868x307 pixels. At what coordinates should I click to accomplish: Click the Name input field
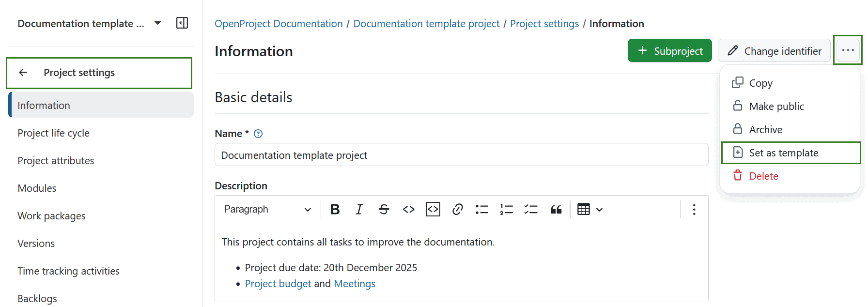(461, 155)
